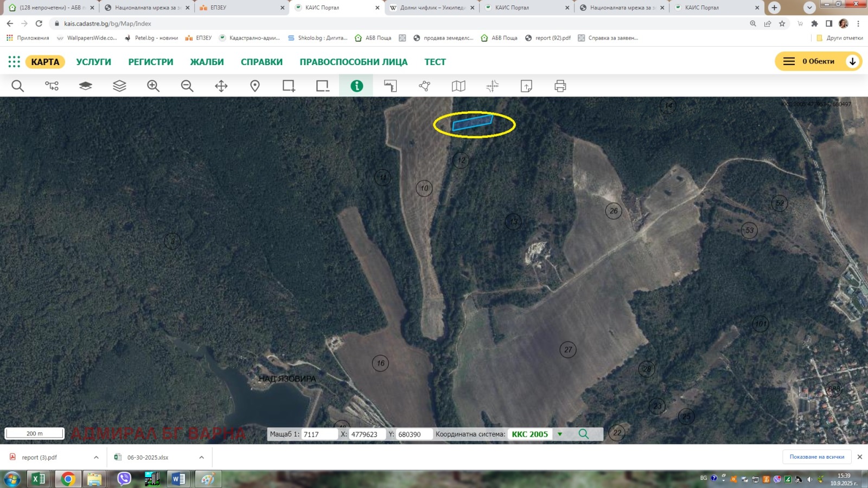Click the Показване на всички button
Screen dimensions: 868x488
pyautogui.click(x=816, y=457)
